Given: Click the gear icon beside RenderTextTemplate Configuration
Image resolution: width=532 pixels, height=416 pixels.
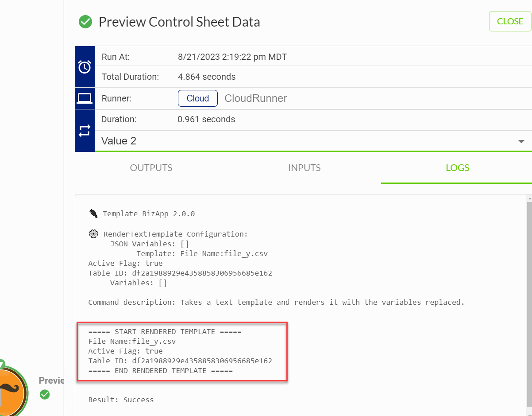Looking at the screenshot, I should (x=93, y=234).
